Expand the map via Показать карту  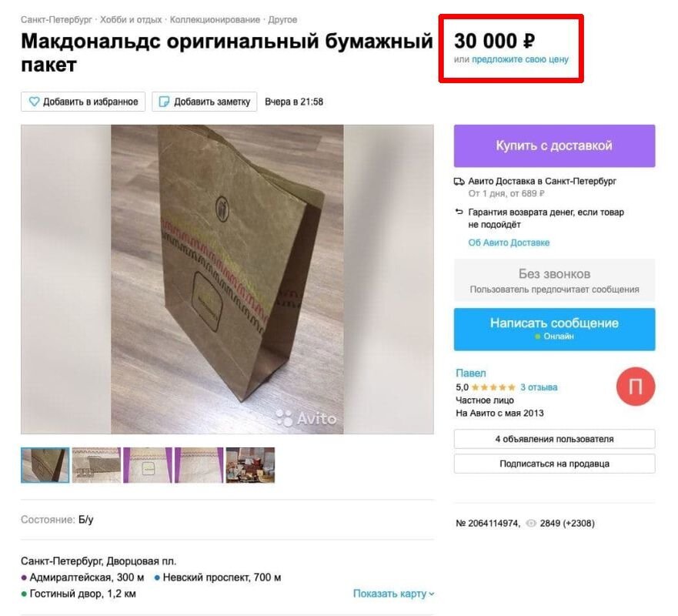(x=393, y=594)
